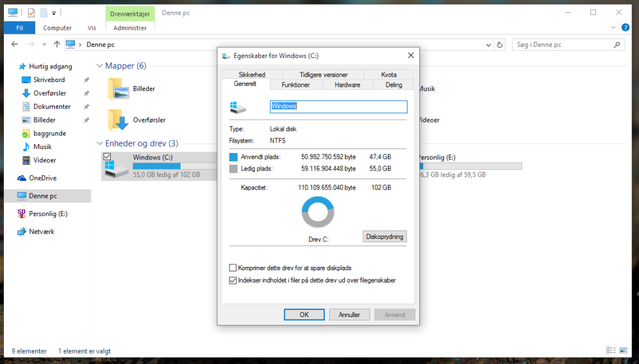The width and height of the screenshot is (639, 364).
Task: Go up one folder with up arrow
Action: [x=57, y=44]
